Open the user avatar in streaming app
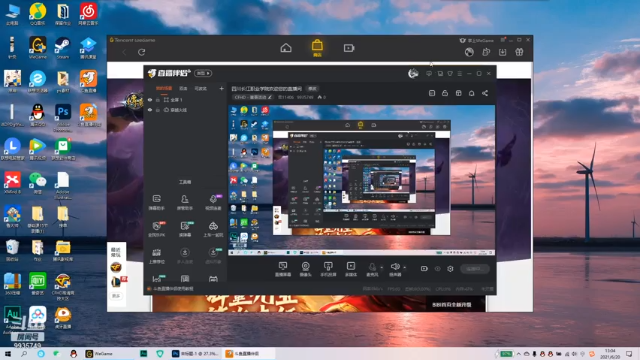The height and width of the screenshot is (360, 640). pos(413,73)
